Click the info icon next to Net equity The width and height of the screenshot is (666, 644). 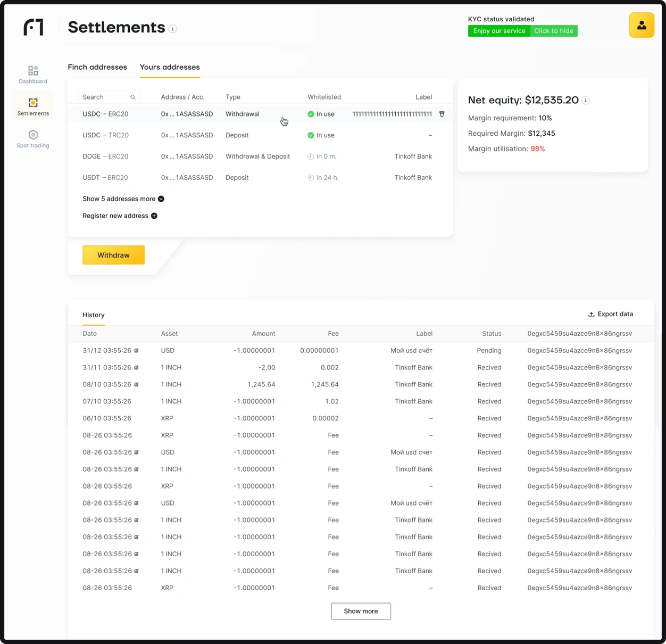tap(586, 100)
